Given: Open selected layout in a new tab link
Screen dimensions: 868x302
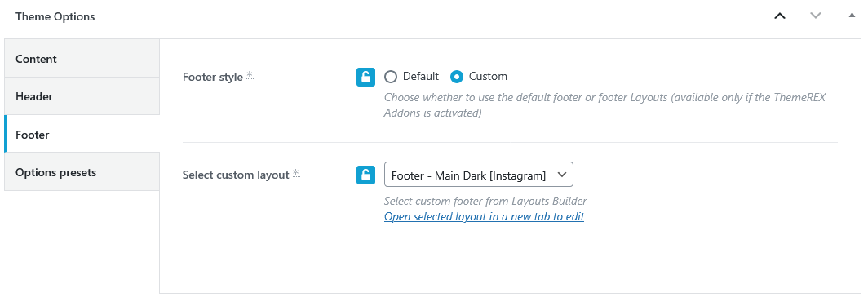Looking at the screenshot, I should (484, 216).
